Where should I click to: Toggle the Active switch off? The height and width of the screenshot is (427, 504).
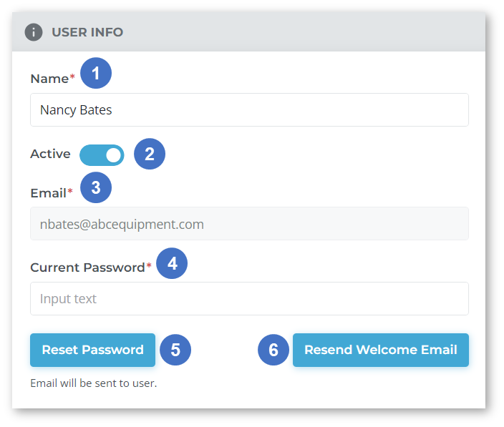click(102, 155)
